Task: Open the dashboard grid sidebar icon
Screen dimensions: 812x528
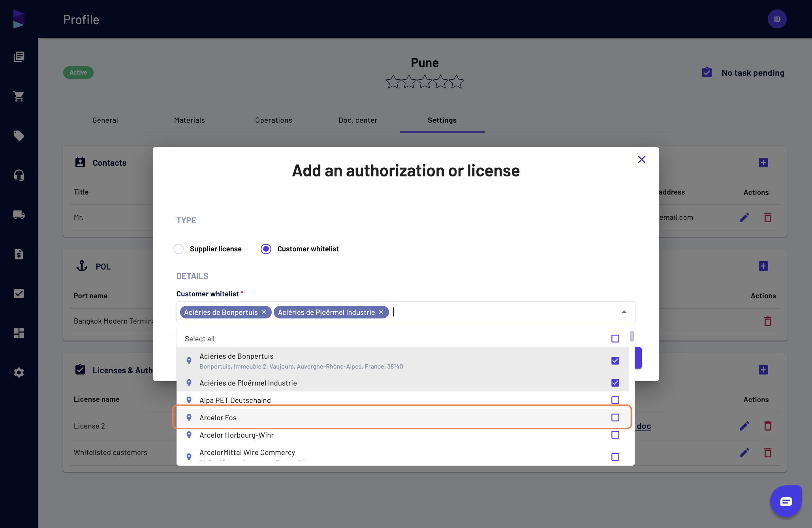Action: [x=19, y=333]
